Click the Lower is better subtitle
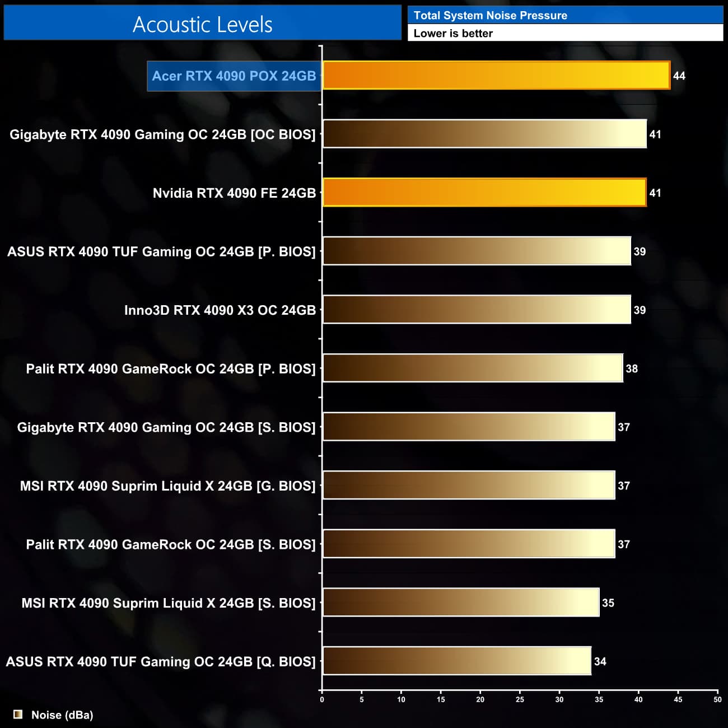 [453, 33]
